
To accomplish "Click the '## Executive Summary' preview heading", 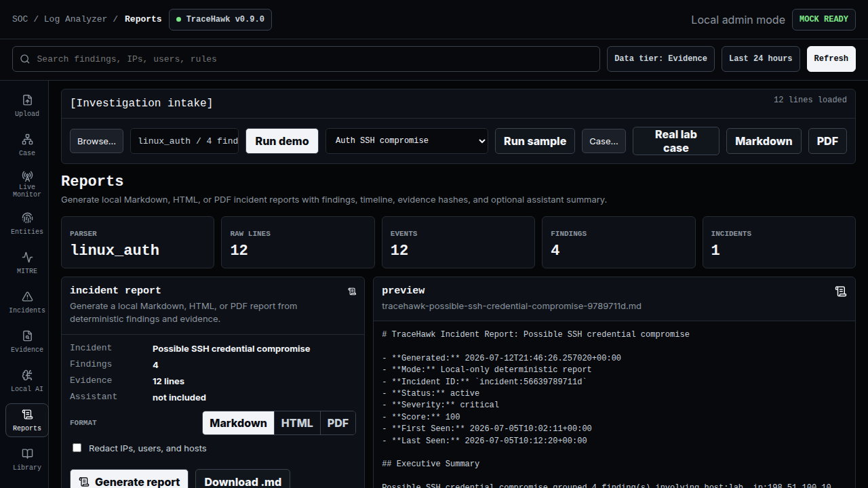I will click(x=431, y=464).
